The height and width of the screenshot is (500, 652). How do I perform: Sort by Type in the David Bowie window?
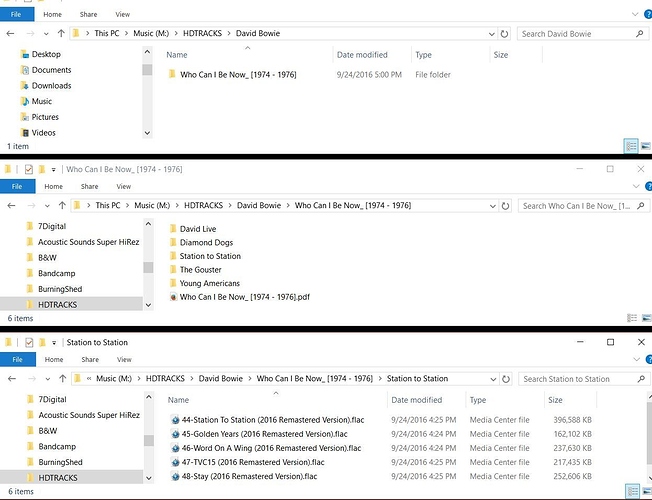click(x=423, y=54)
